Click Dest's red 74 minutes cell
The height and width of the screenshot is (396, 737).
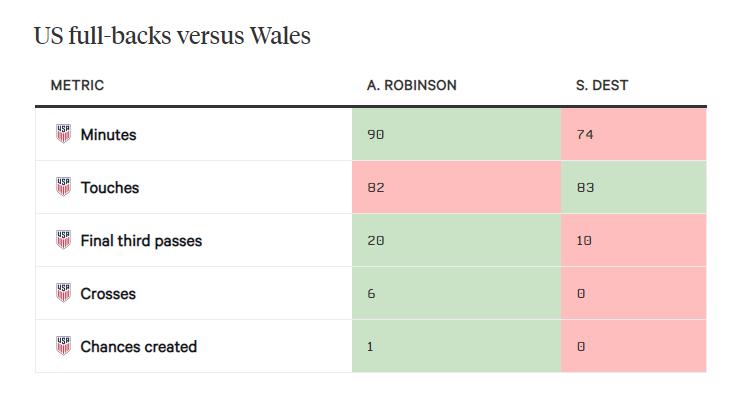(x=634, y=134)
